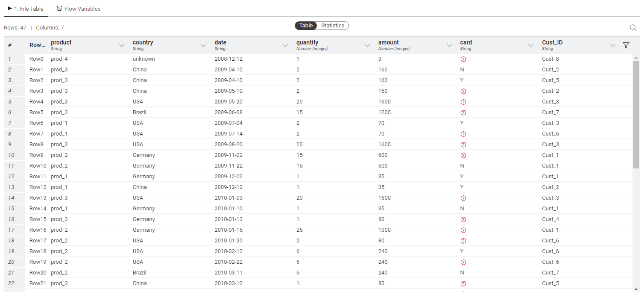The width and height of the screenshot is (644, 292).
Task: Select the missing-value icon in Row13 card
Action: pos(463,198)
